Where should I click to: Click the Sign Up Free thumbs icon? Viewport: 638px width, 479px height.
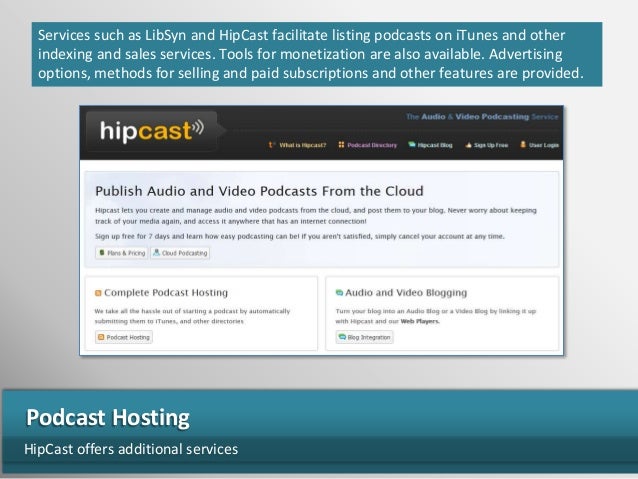468,144
